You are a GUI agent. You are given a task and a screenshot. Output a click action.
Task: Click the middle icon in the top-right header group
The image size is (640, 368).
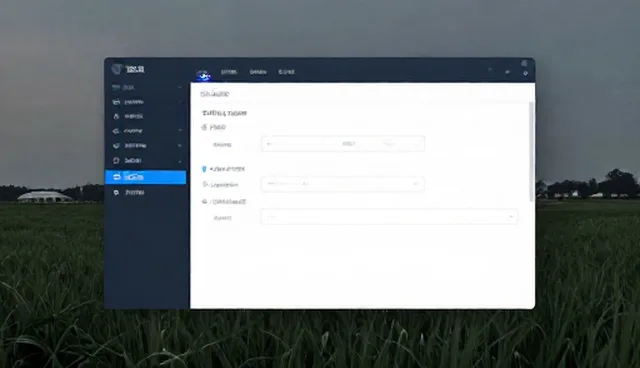coord(508,72)
